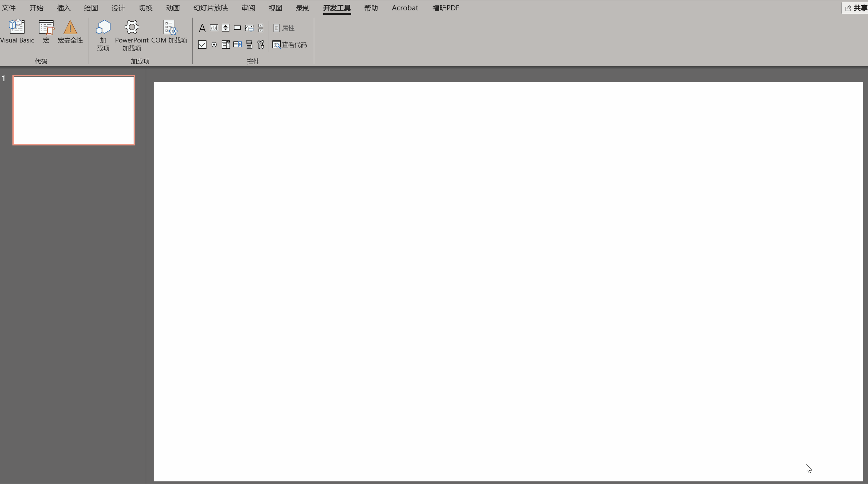Insert a Text Box control (abl icon)
Image resolution: width=868 pixels, height=484 pixels.
[x=214, y=28]
